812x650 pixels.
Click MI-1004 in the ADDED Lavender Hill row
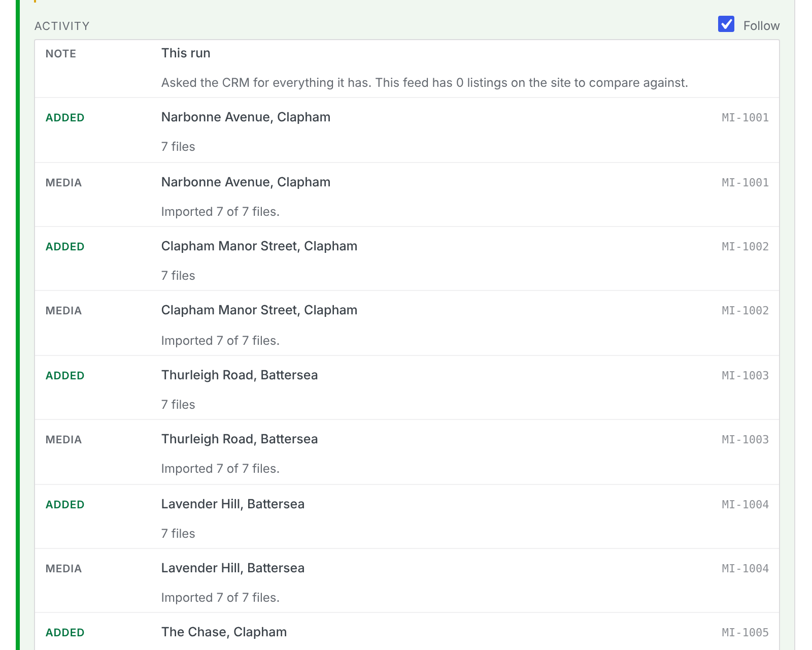[745, 505]
